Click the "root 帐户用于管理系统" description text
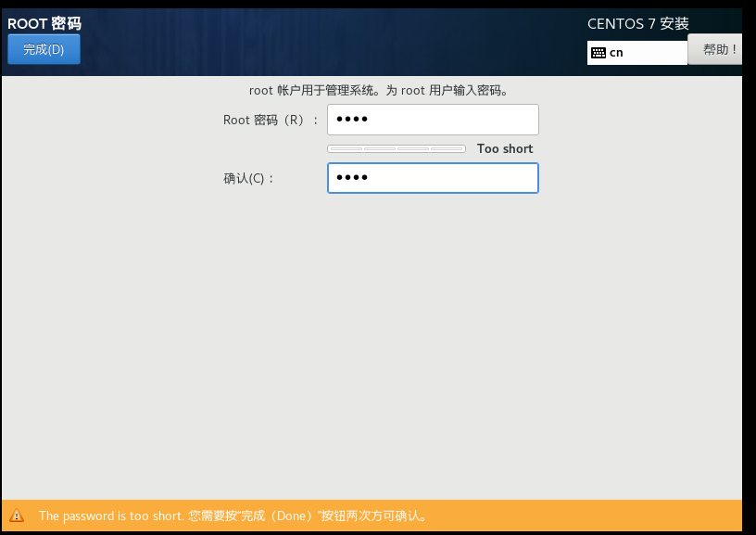 tap(379, 90)
